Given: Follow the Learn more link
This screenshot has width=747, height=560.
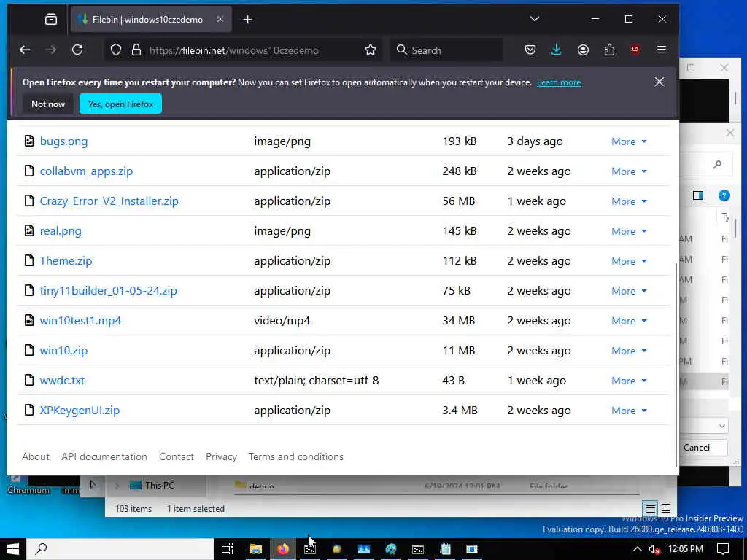Looking at the screenshot, I should pyautogui.click(x=558, y=82).
